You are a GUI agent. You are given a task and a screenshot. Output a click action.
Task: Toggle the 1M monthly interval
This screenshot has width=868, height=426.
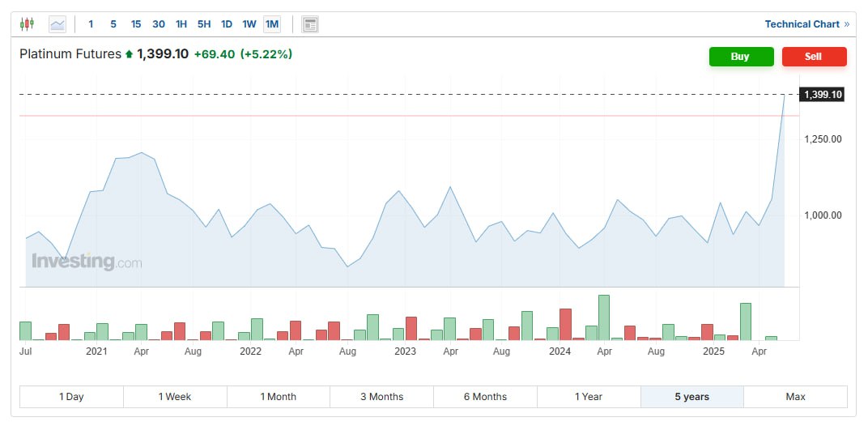coord(272,23)
